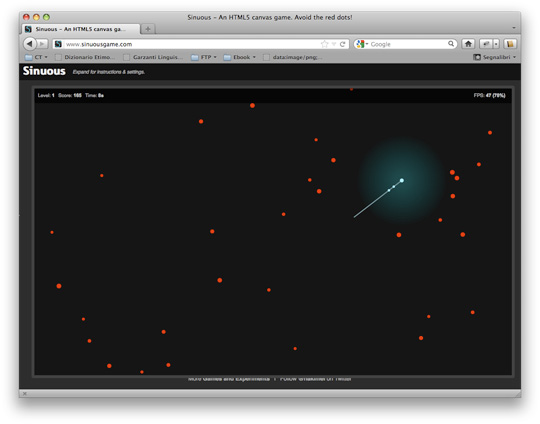
Task: Click the forward navigation arrow
Action: pyautogui.click(x=42, y=44)
